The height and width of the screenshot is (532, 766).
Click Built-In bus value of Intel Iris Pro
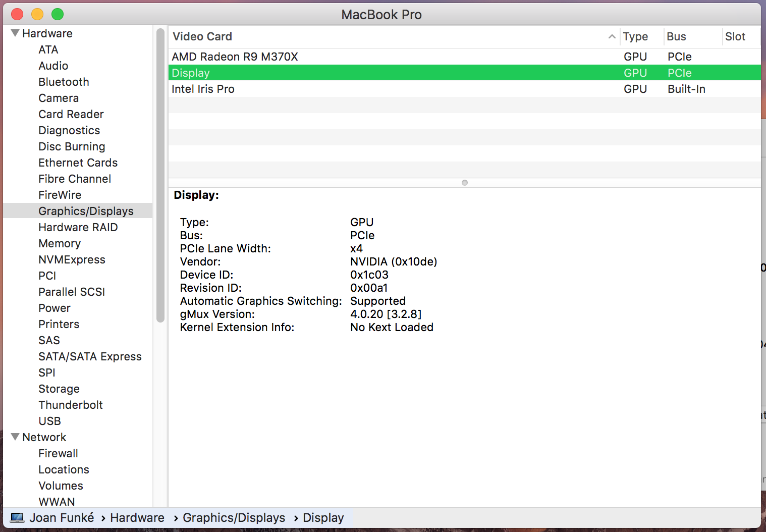pos(686,89)
